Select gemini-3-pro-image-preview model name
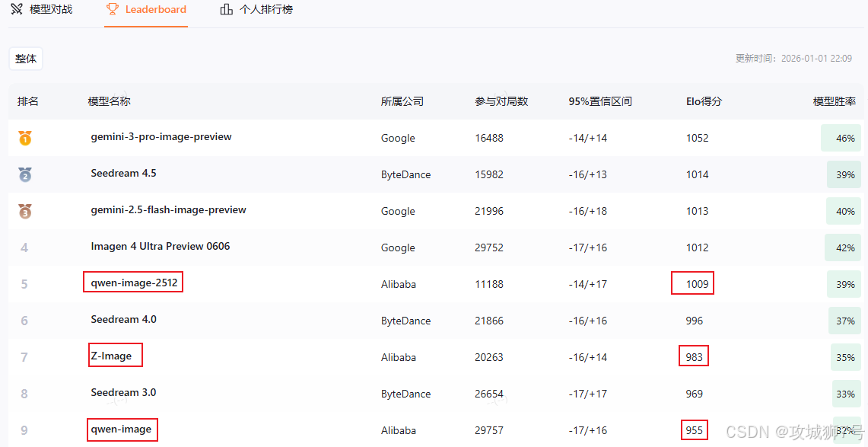The width and height of the screenshot is (868, 447). pyautogui.click(x=161, y=137)
